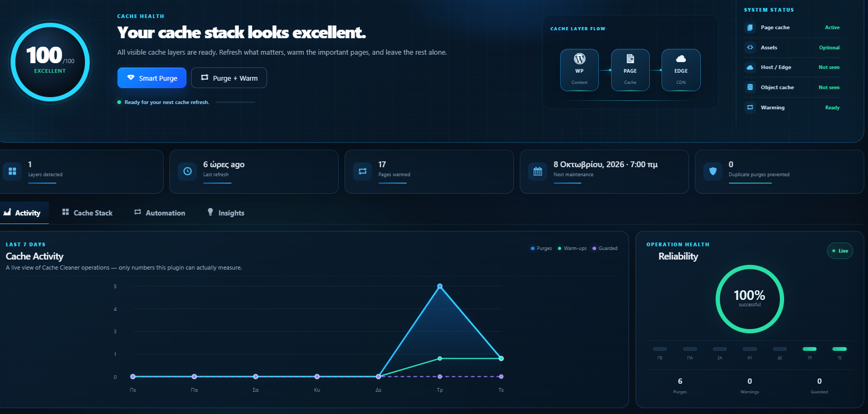Click the ΠΕ day health bar
Screen dimensions: 868x414
pos(660,349)
